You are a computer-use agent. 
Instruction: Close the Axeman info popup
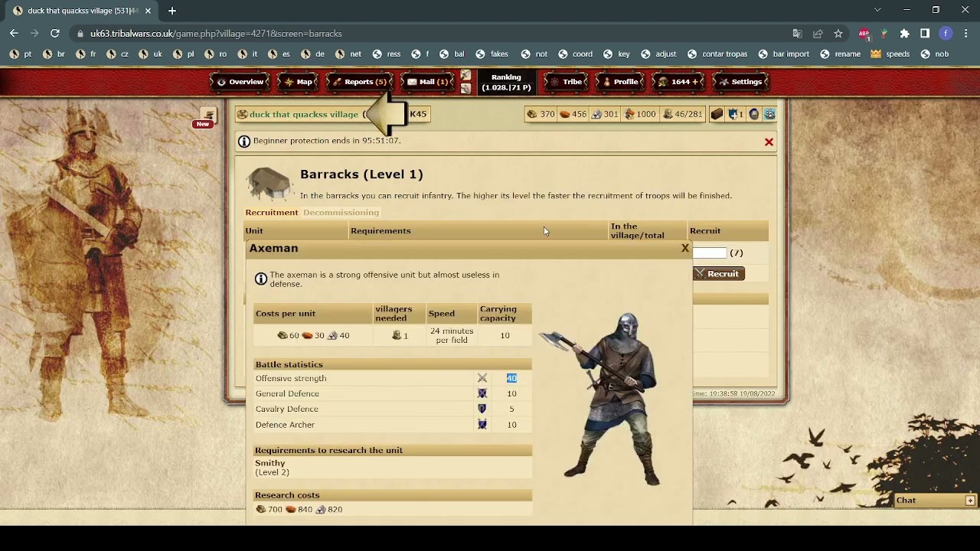click(685, 248)
